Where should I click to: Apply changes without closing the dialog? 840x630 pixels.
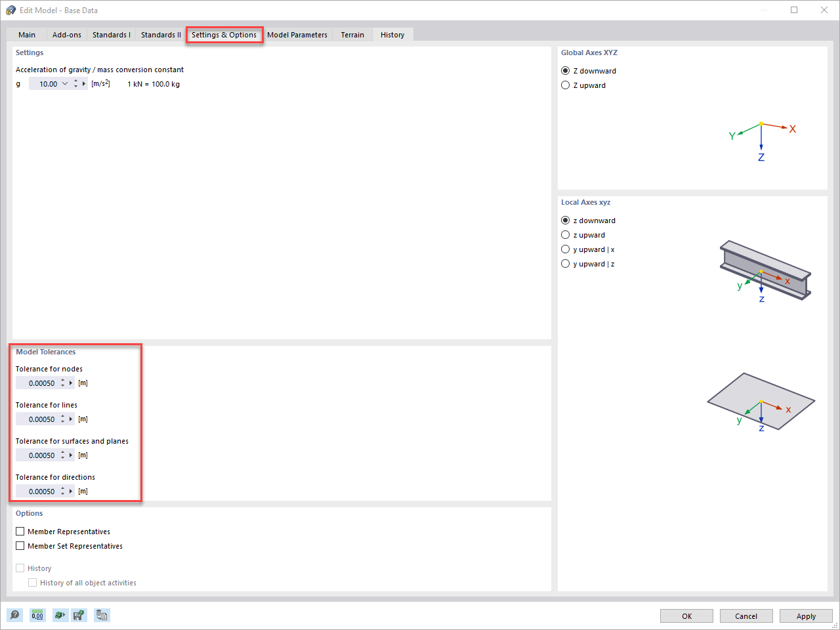click(x=806, y=616)
